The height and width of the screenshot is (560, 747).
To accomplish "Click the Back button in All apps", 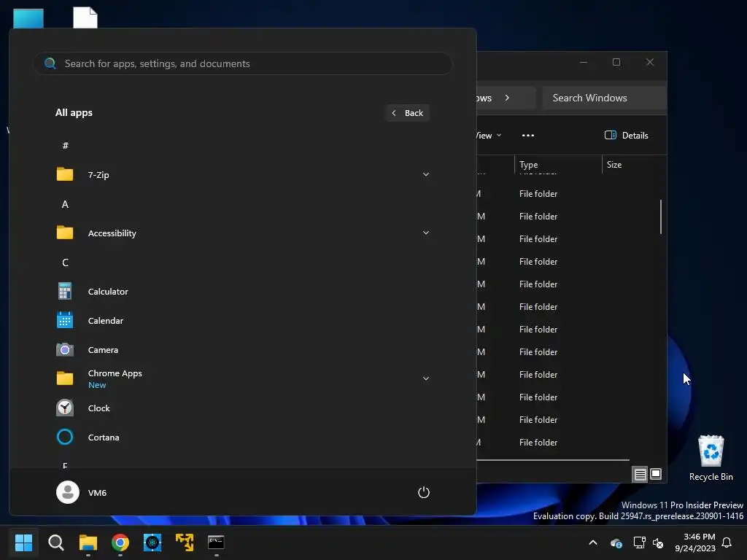I will pos(408,113).
